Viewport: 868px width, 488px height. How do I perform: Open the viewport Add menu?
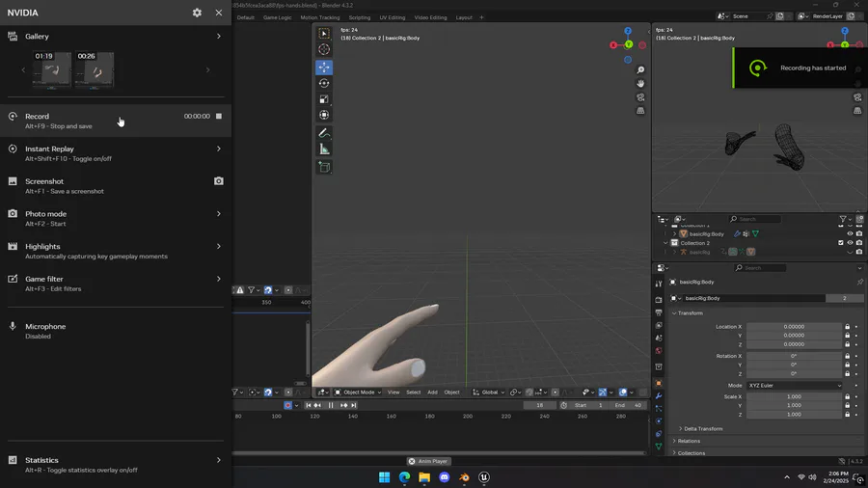(x=432, y=393)
